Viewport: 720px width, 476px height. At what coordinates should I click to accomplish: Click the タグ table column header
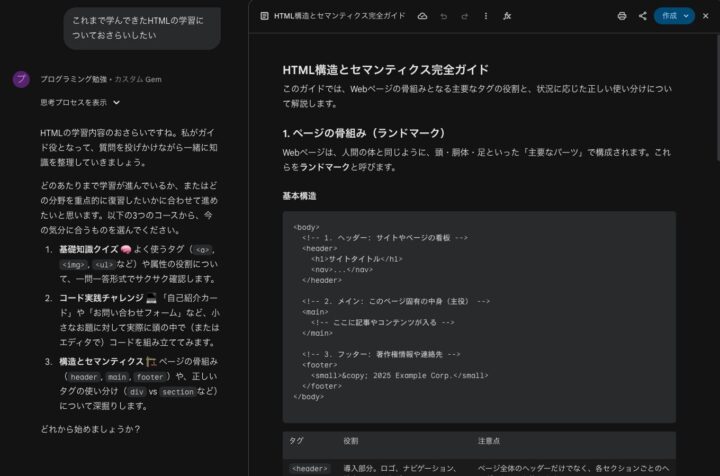click(x=296, y=441)
